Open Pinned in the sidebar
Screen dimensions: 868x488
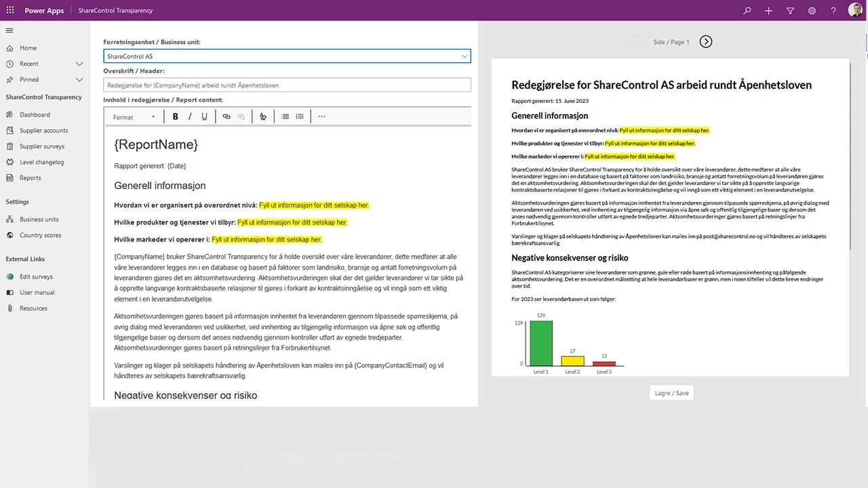click(x=29, y=79)
